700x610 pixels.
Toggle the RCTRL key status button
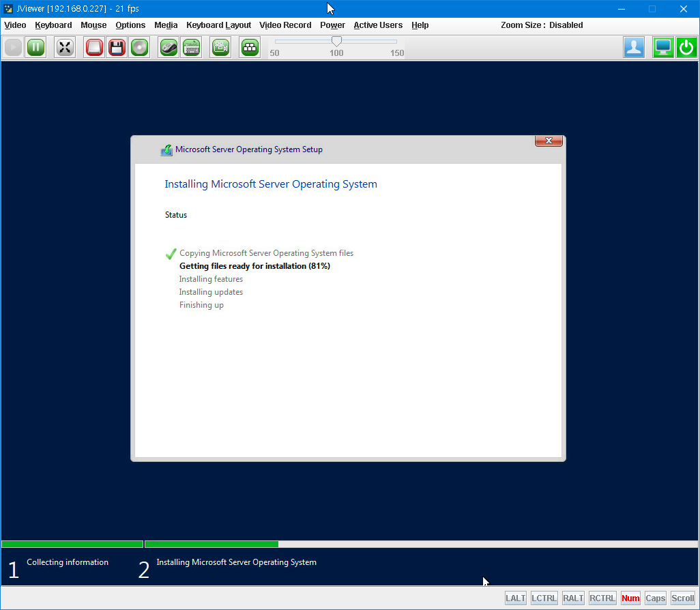click(x=602, y=598)
